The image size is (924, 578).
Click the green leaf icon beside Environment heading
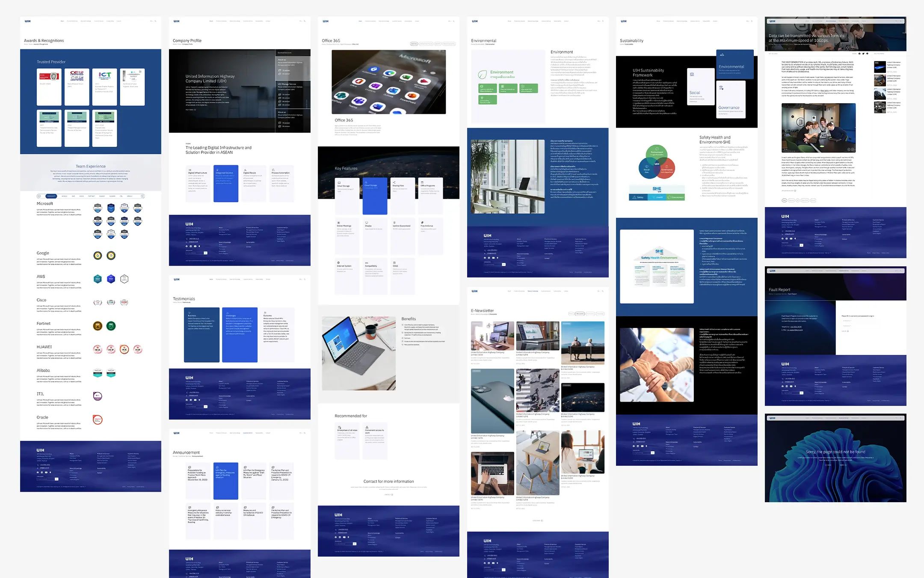click(x=482, y=74)
